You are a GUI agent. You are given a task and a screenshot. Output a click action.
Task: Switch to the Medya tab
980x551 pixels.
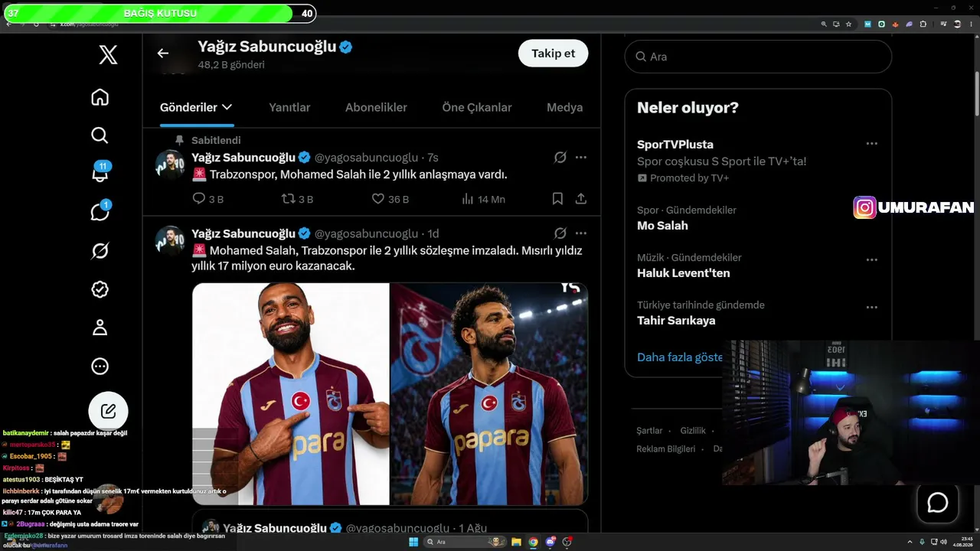pos(565,108)
